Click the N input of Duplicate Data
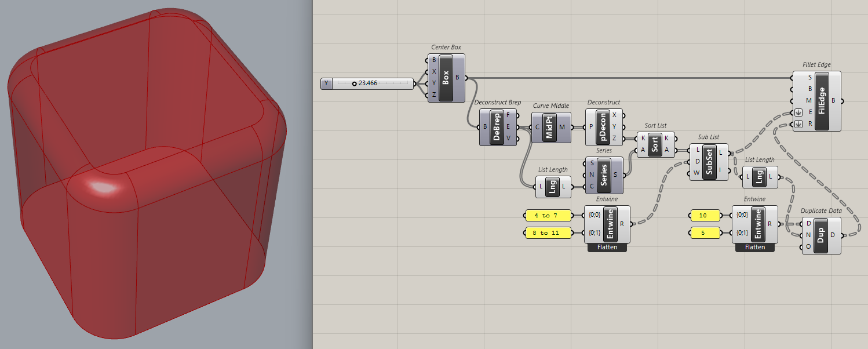Viewport: 868px width, 349px height. point(809,235)
